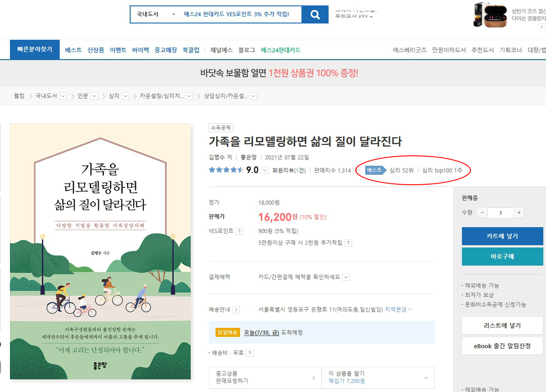Add the book with 카트에 넣기

[x=503, y=236]
